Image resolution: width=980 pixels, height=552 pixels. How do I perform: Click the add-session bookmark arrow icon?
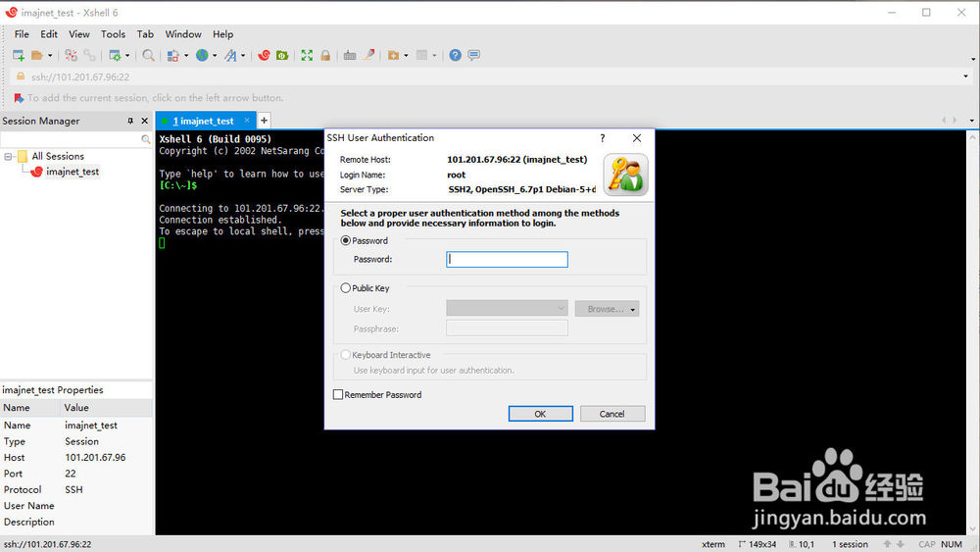[x=19, y=98]
